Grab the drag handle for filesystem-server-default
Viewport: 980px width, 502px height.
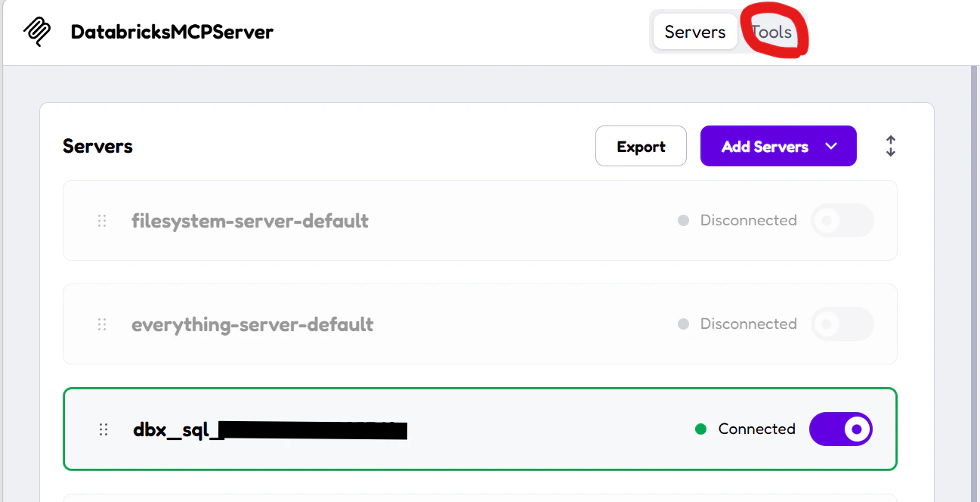click(102, 221)
